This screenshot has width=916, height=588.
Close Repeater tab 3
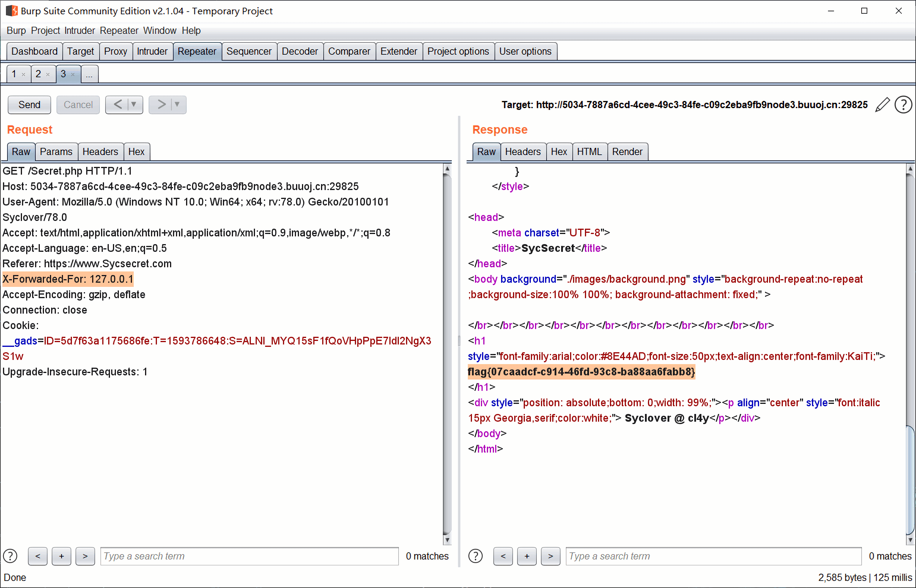point(73,75)
